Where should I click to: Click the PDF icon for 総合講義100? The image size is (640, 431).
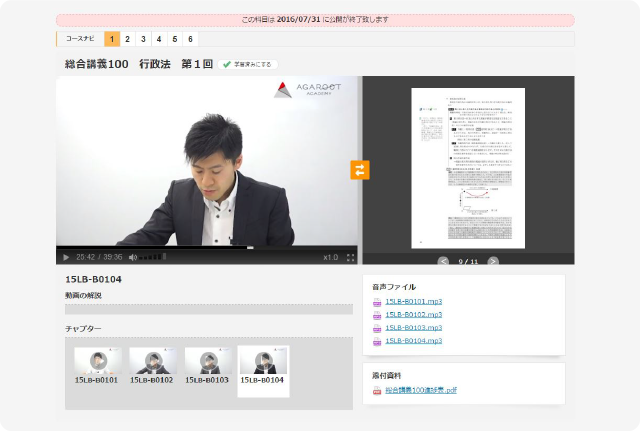tap(377, 390)
